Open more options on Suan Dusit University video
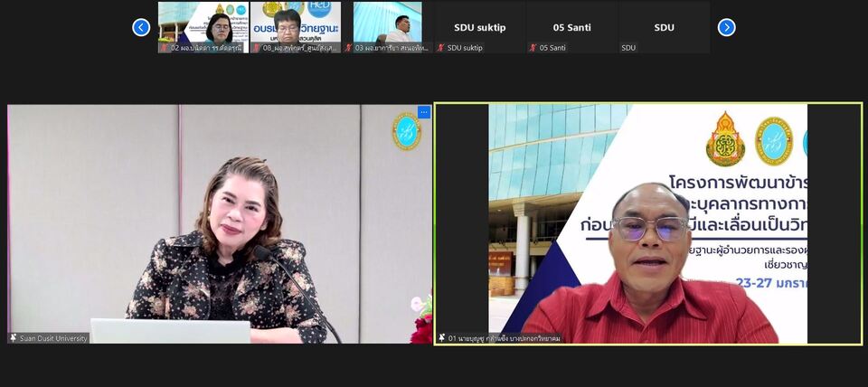This screenshot has width=868, height=387. 424,112
